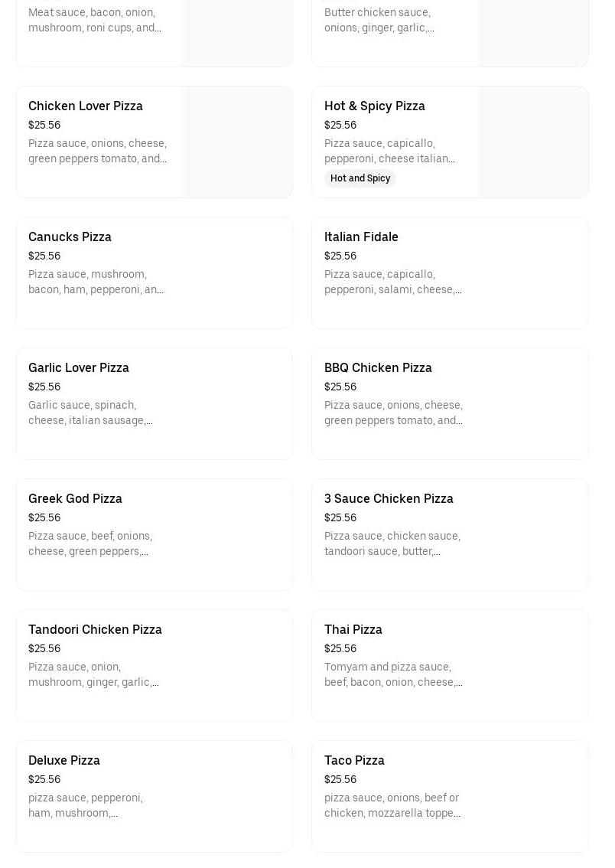This screenshot has width=615, height=868.
Task: Select the Hot & Spicy Pizza title
Action: click(374, 106)
